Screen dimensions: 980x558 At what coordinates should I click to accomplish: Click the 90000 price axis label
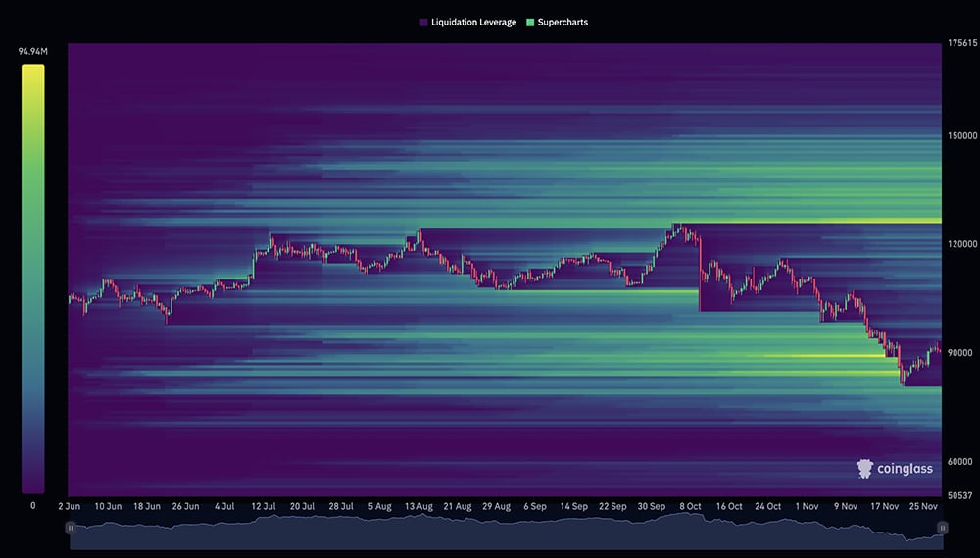click(x=960, y=353)
